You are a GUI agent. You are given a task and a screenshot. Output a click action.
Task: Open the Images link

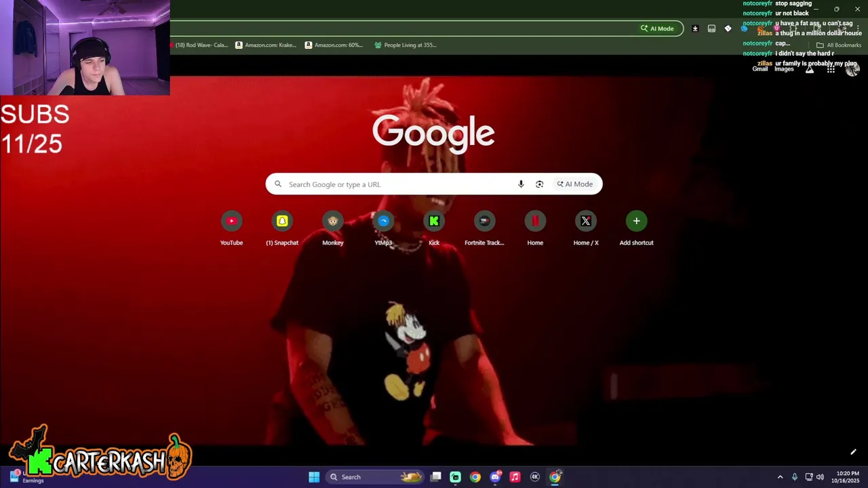784,69
